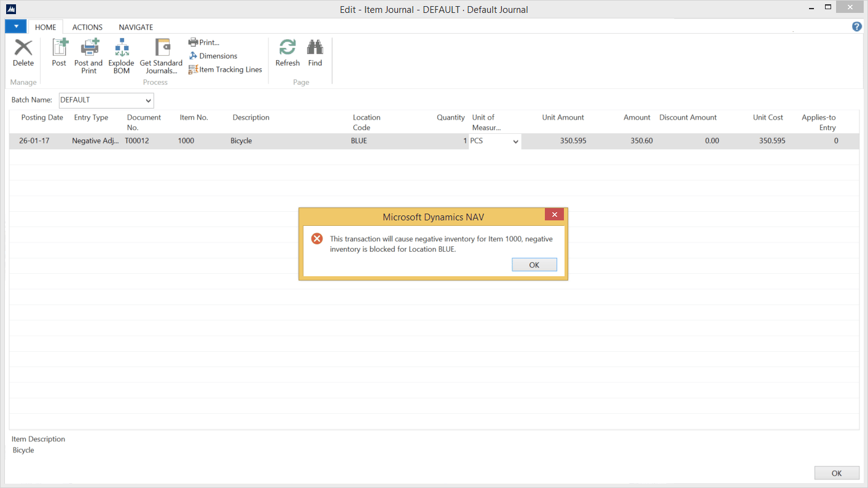Click location code cell BLUE
Screen dimensions: 868x488
pyautogui.click(x=359, y=141)
